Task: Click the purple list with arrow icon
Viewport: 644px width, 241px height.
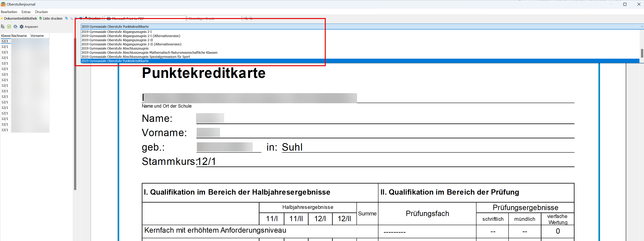Action: pyautogui.click(x=71, y=18)
